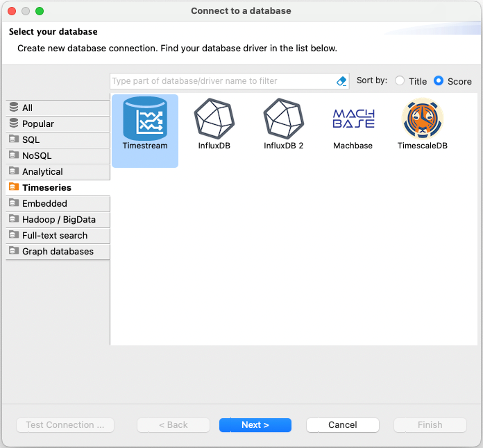Pick the InfluxDB 2 driver icon
Image resolution: width=483 pixels, height=448 pixels.
[283, 119]
